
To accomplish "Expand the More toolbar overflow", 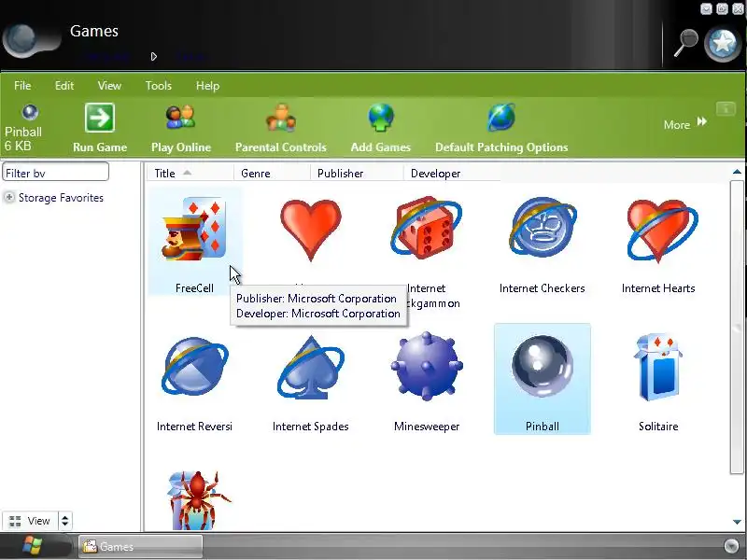I will [x=685, y=124].
